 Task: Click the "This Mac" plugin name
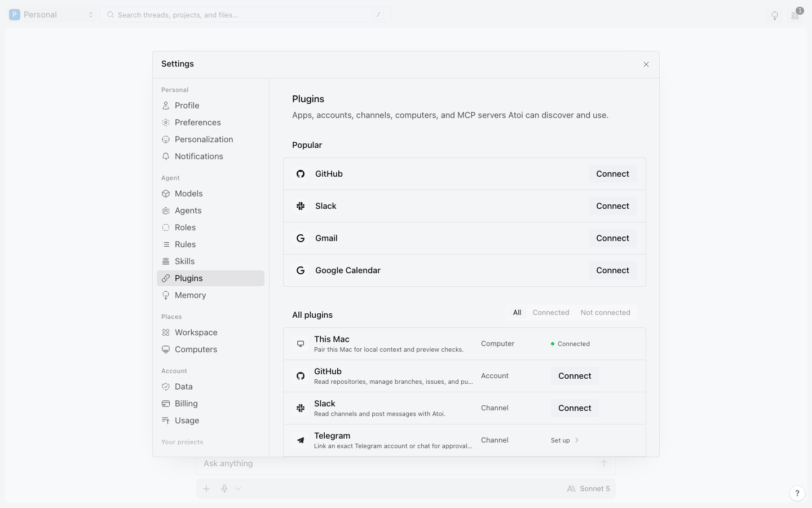[x=332, y=339]
